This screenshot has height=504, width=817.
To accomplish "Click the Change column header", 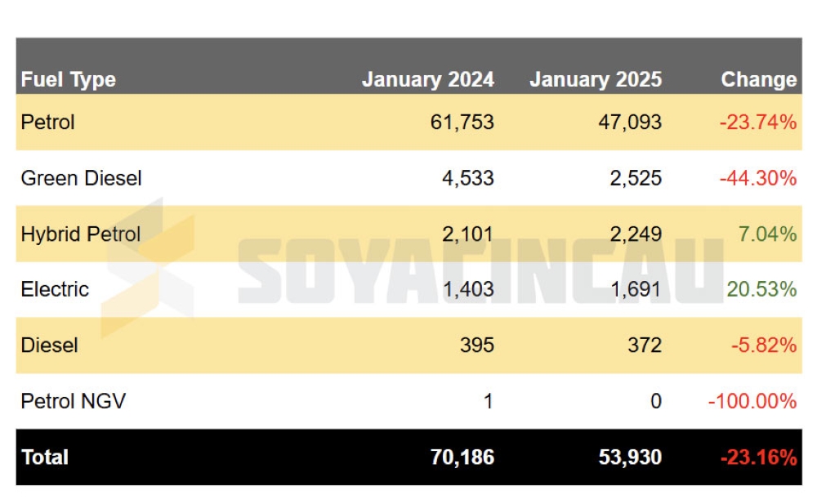I will 759,79.
